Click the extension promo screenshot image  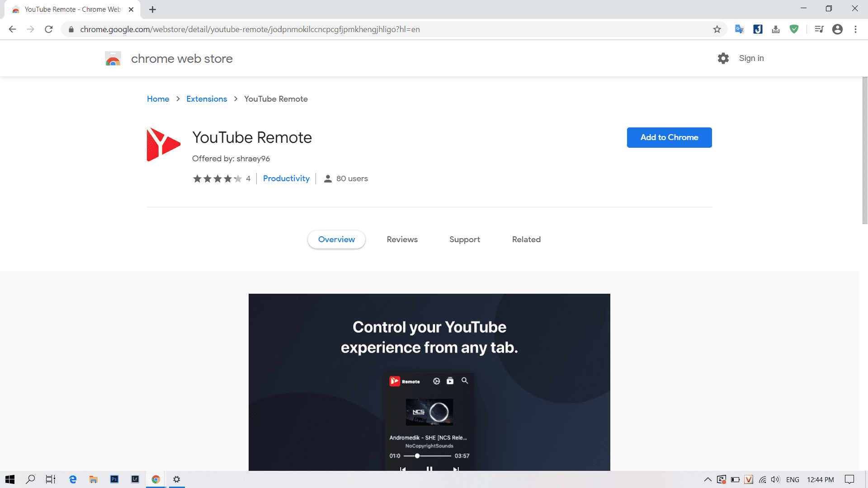[429, 382]
